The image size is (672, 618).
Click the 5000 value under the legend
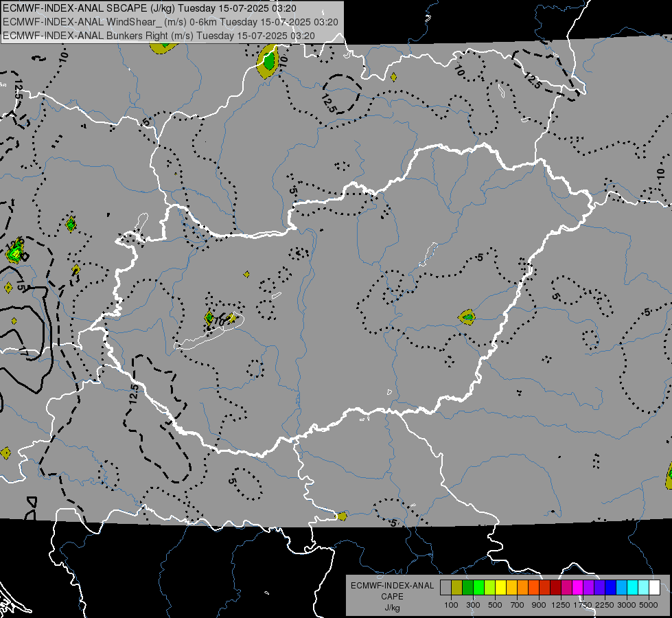click(649, 605)
